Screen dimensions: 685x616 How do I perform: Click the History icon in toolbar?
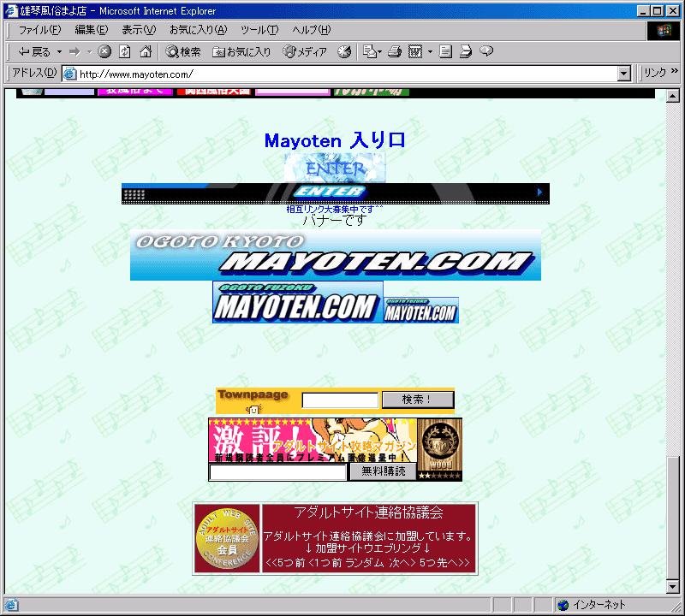pos(344,52)
